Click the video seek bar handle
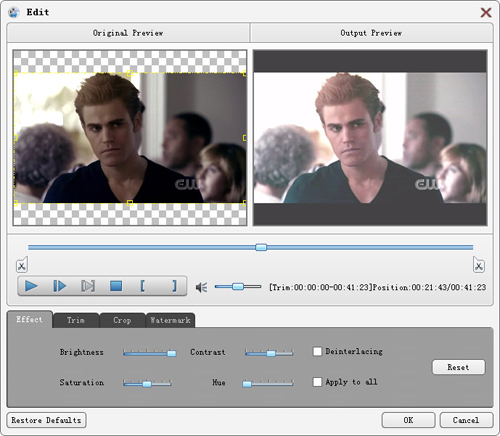Viewport: 500px width, 436px height. (x=261, y=247)
